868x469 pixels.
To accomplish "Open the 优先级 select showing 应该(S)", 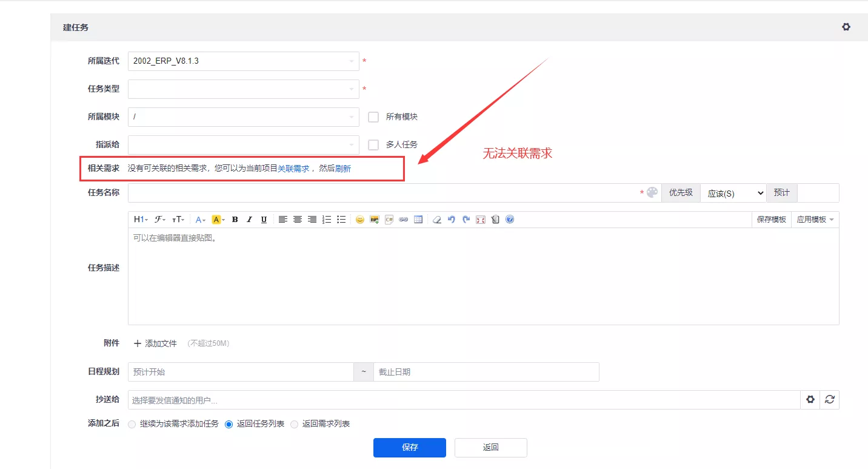I will (733, 193).
